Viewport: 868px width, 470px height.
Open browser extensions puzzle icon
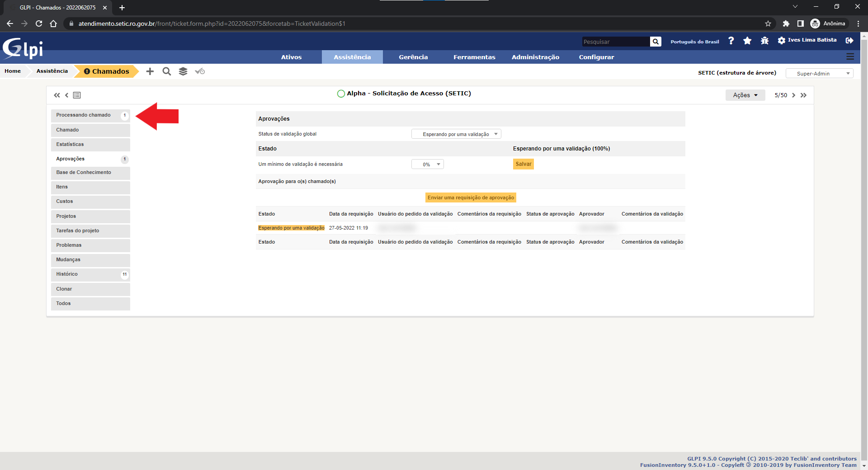[x=786, y=23]
